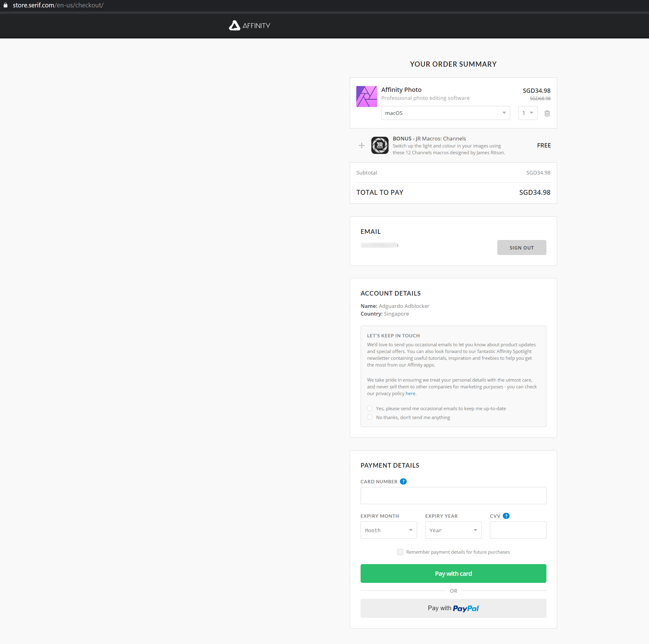Click the Affinity Photo product icon
Screen dimensions: 649x644
[x=366, y=96]
